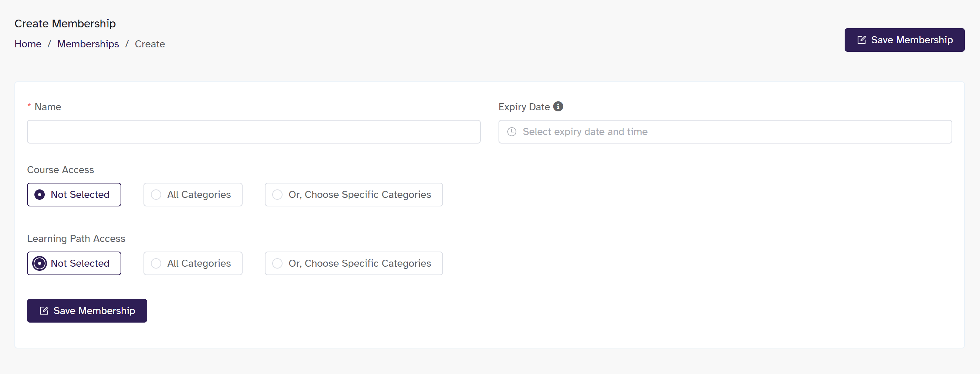Click the Create breadcrumb item
The height and width of the screenshot is (374, 980).
coord(149,44)
